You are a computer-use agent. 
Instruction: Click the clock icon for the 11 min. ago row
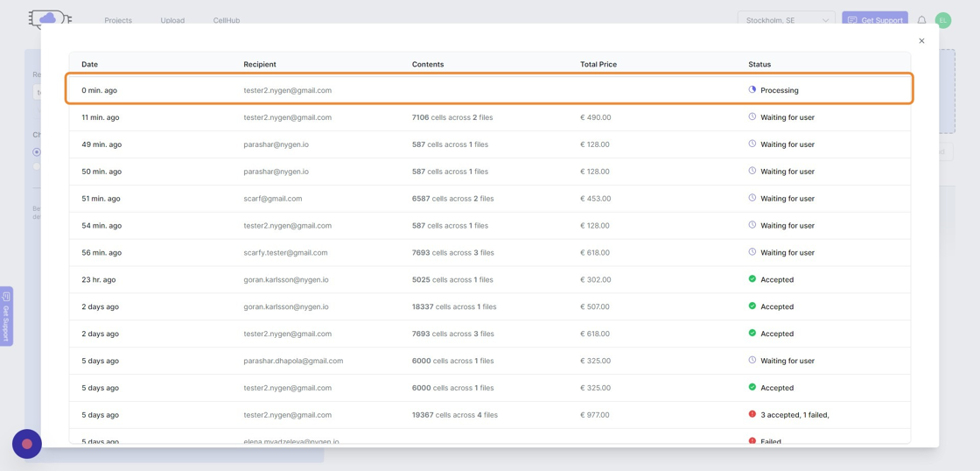752,116
